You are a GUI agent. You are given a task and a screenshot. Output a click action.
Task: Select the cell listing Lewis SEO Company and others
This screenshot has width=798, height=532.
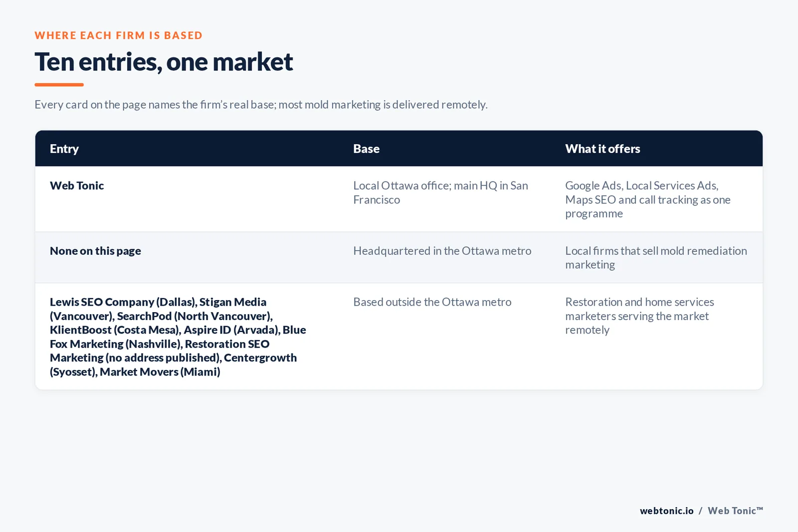coord(178,337)
